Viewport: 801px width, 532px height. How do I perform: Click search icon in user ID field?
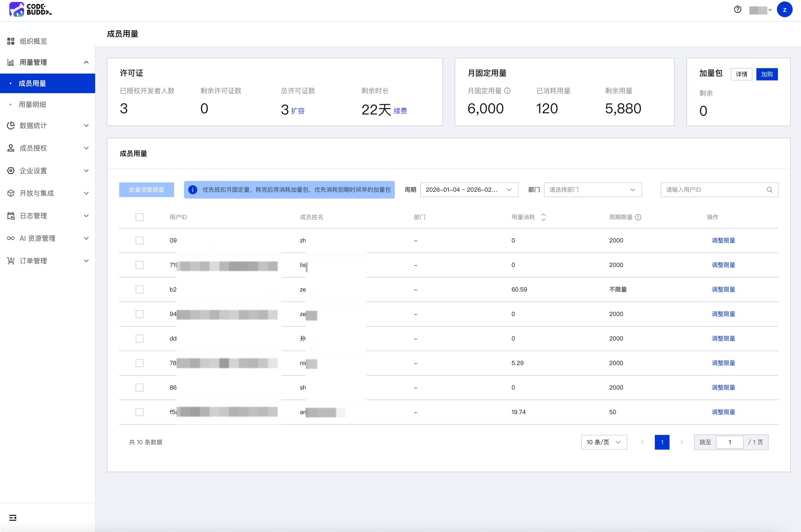tap(769, 190)
